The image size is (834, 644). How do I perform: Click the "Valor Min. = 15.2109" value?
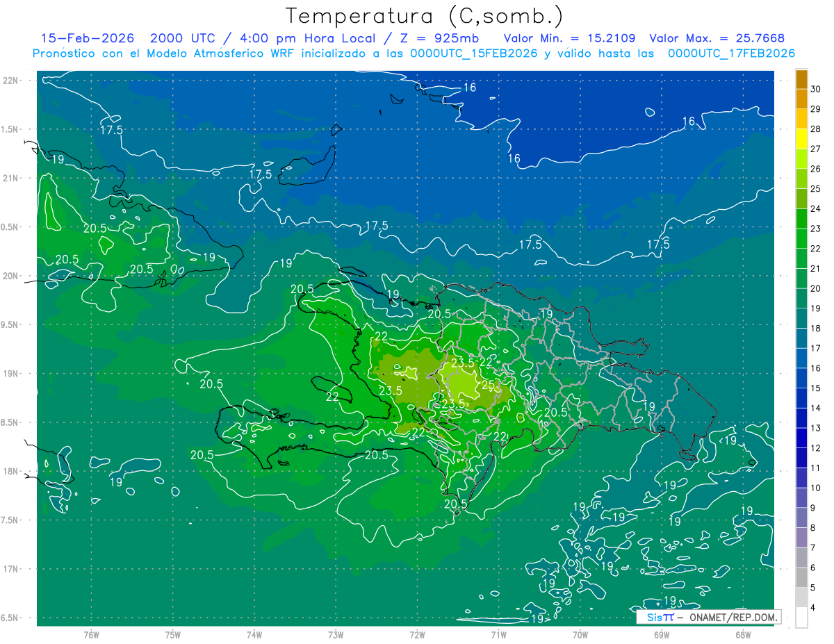(x=569, y=38)
